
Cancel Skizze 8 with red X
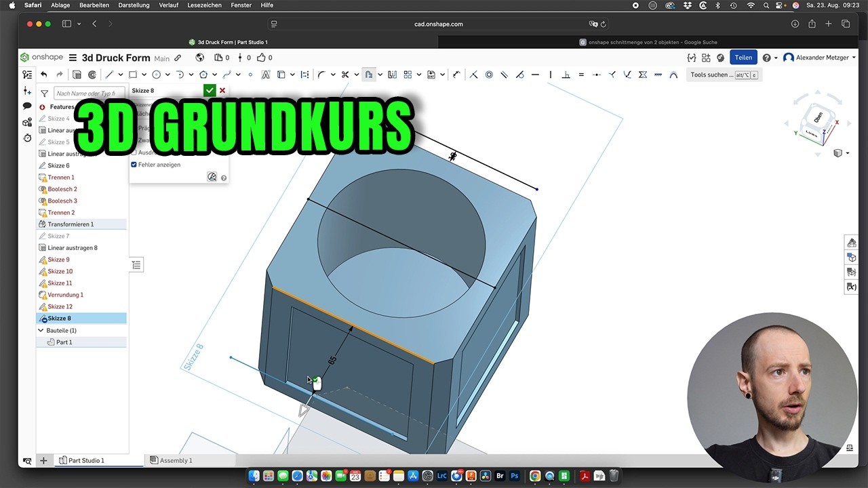coord(222,90)
